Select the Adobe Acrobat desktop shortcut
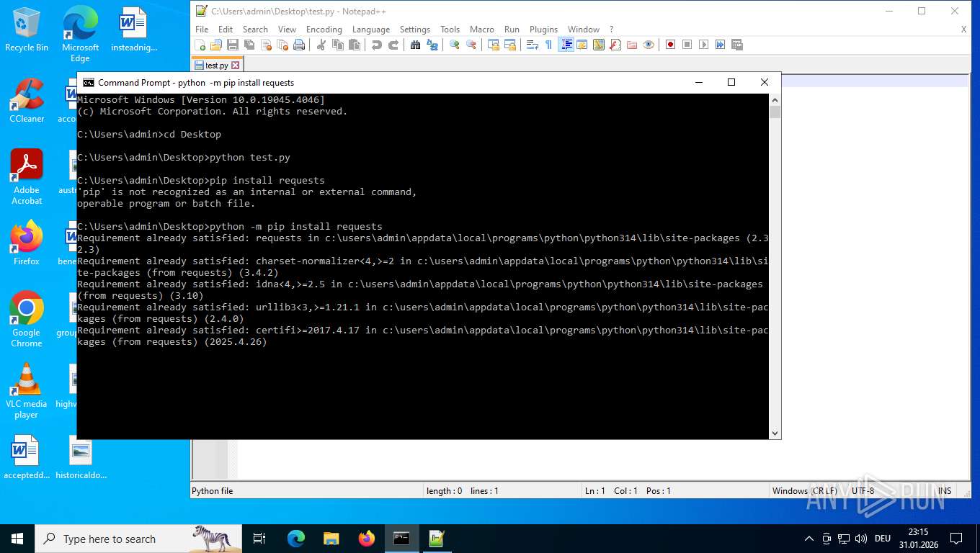This screenshot has width=980, height=553. [x=27, y=177]
